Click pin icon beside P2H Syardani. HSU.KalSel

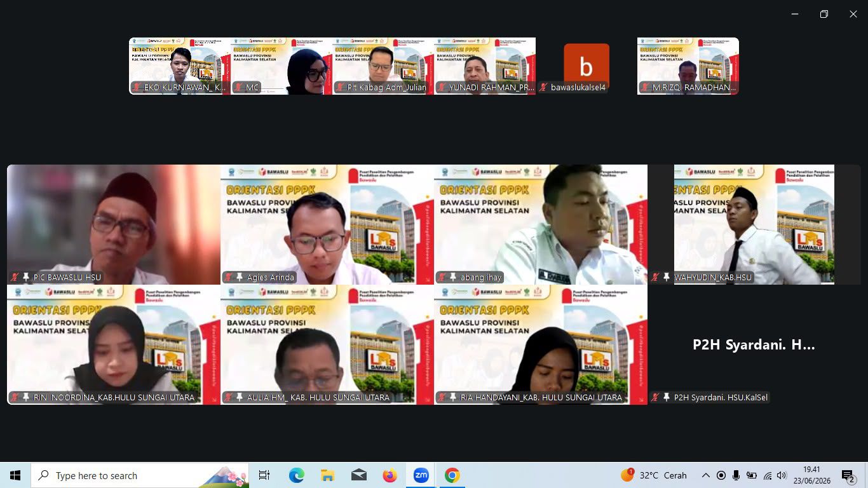pos(667,398)
